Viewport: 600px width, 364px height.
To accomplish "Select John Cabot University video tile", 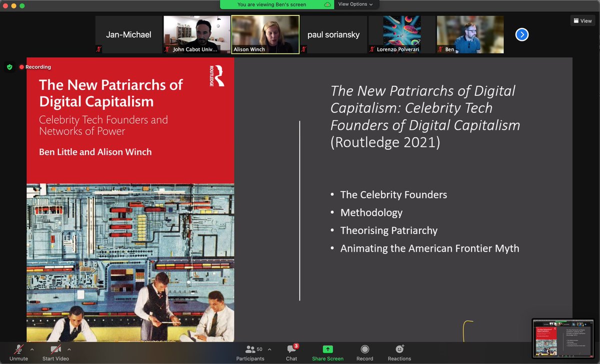I will click(x=197, y=34).
